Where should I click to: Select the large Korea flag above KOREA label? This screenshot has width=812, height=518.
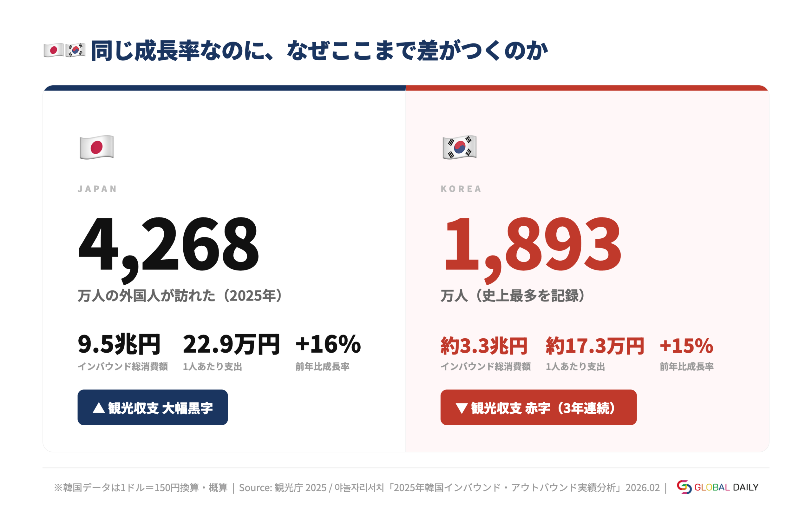coord(459,147)
